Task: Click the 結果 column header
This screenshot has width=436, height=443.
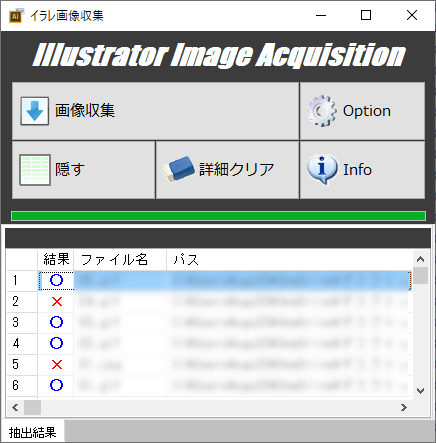Action: [x=56, y=259]
